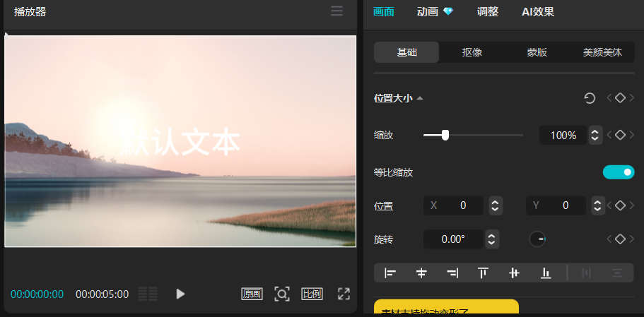Switch to the 调整 tab
This screenshot has height=317, width=644.
click(488, 11)
